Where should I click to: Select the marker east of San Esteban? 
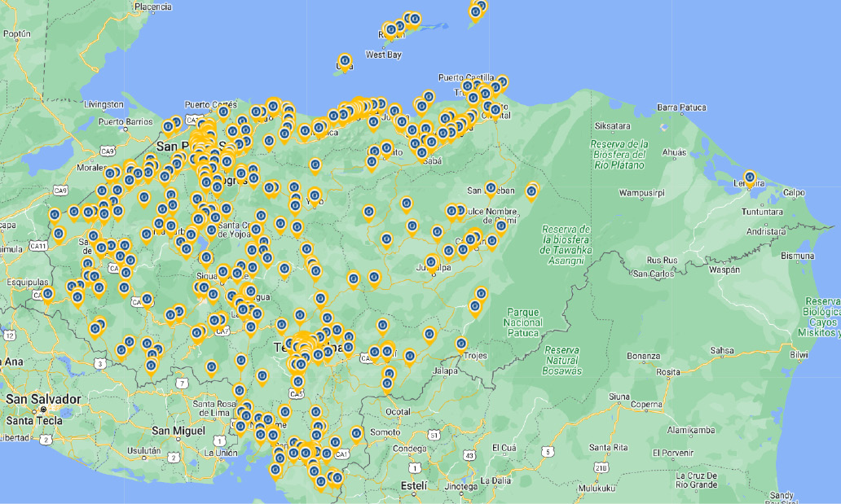tap(531, 191)
